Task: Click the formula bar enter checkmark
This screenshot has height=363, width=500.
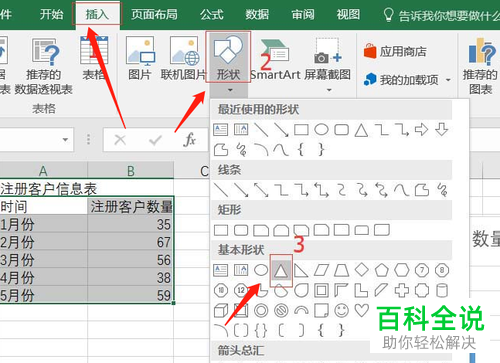Action: click(x=155, y=140)
